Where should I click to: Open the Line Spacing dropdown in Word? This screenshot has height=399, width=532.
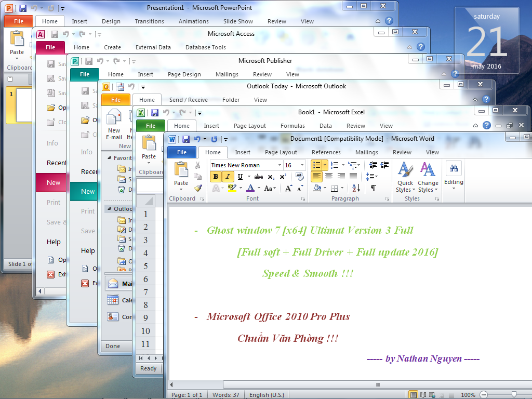point(372,177)
